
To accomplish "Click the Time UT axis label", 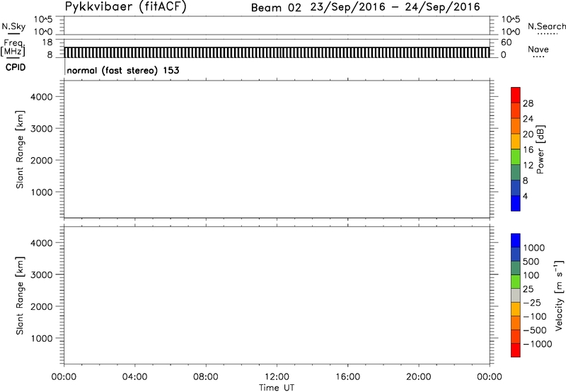I will tap(277, 388).
